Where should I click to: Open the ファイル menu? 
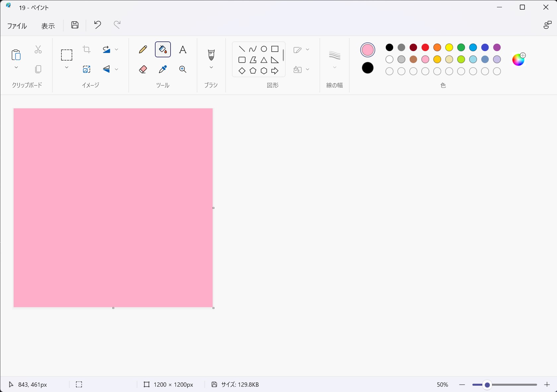click(x=17, y=26)
